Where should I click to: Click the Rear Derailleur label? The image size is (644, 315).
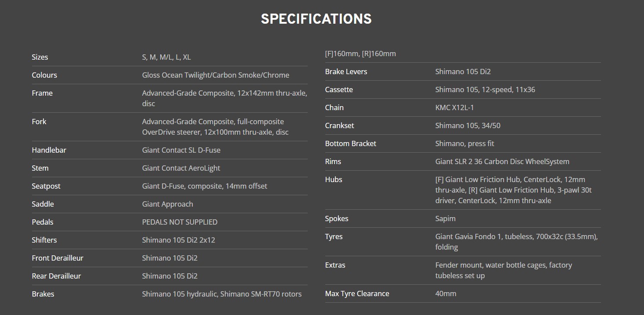(x=56, y=276)
